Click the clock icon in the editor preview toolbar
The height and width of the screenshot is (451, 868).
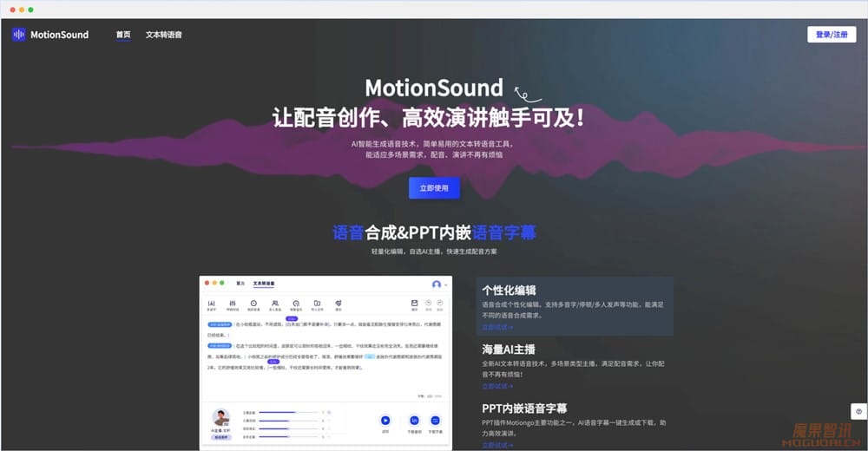(253, 305)
